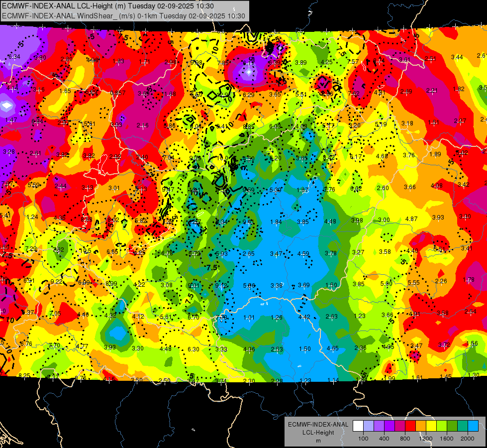
Task: Click the map value 9.22
Action: click(x=57, y=281)
